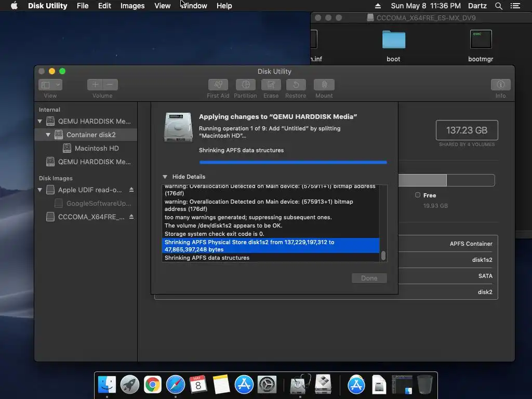
Task: Click the "Storage system check exit code is 0." line
Action: [x=214, y=234]
